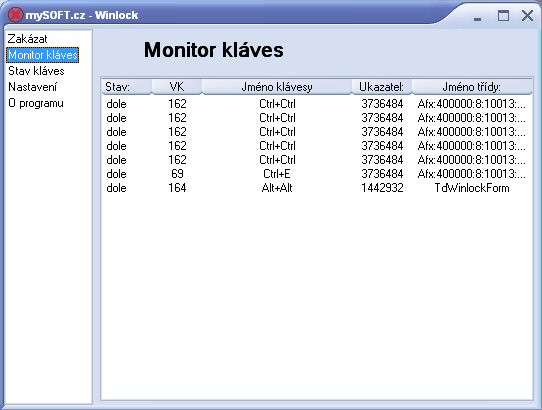This screenshot has width=542, height=410.
Task: Sort by Ukazatel: column header
Action: pyautogui.click(x=382, y=87)
